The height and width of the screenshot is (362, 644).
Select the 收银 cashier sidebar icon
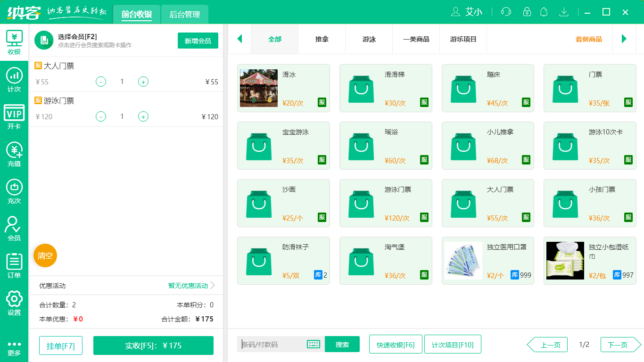point(14,42)
